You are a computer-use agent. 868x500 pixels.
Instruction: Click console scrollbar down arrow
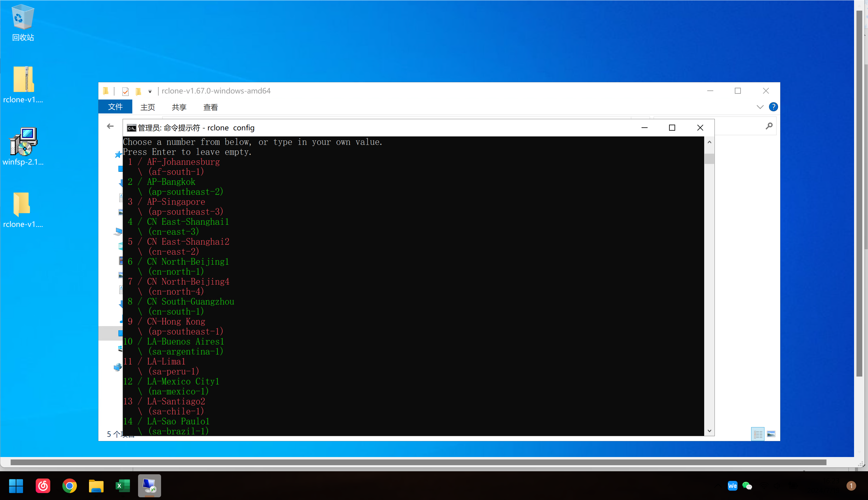point(709,431)
